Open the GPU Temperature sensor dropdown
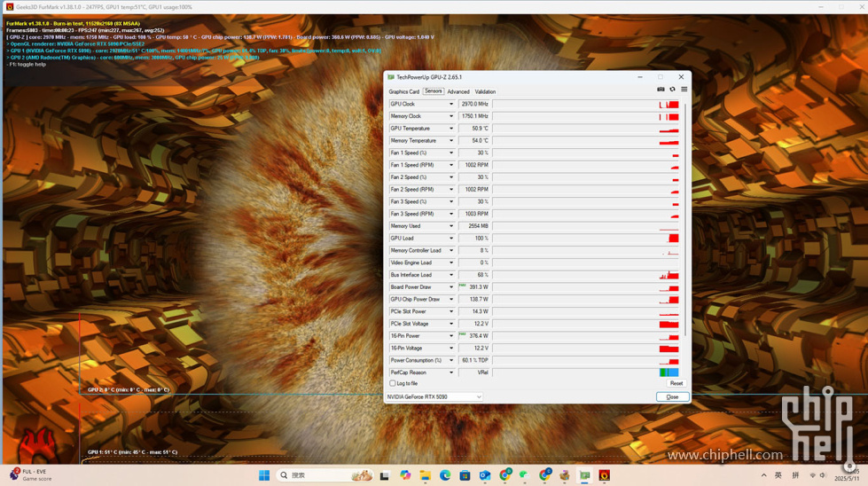The width and height of the screenshot is (868, 486). 450,129
